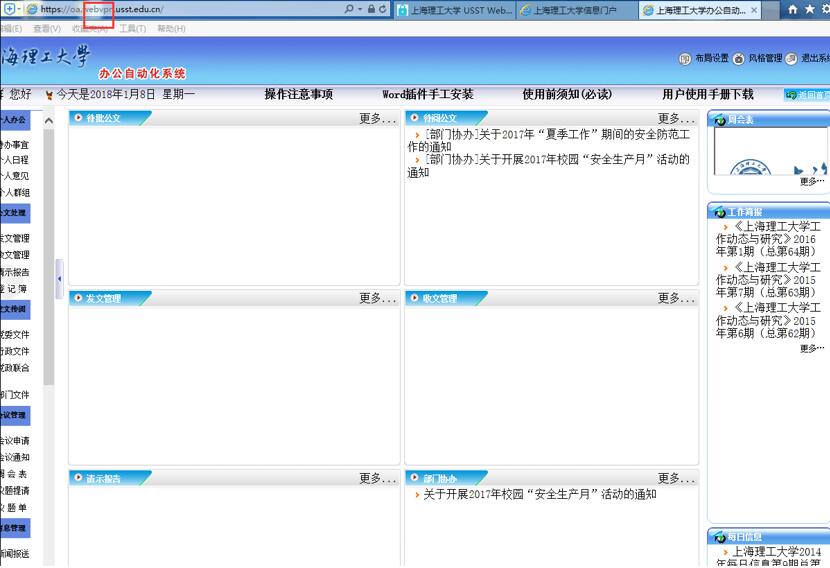The image size is (830, 568).
Task: Click the 退出系统 logout icon
Action: pos(791,59)
